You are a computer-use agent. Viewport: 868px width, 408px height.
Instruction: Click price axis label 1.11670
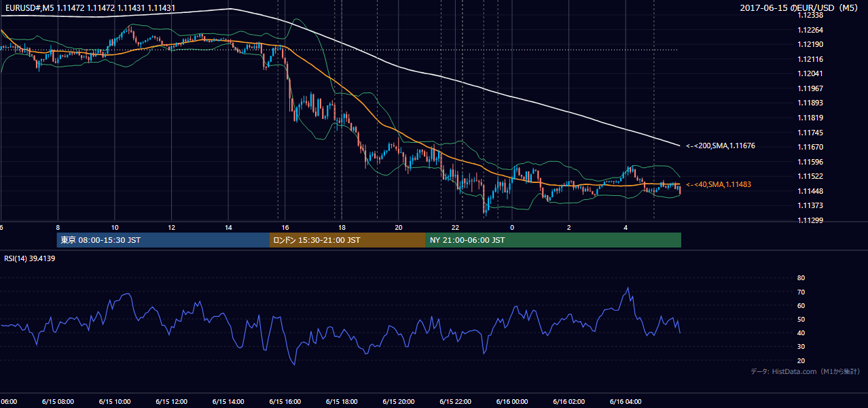click(810, 147)
